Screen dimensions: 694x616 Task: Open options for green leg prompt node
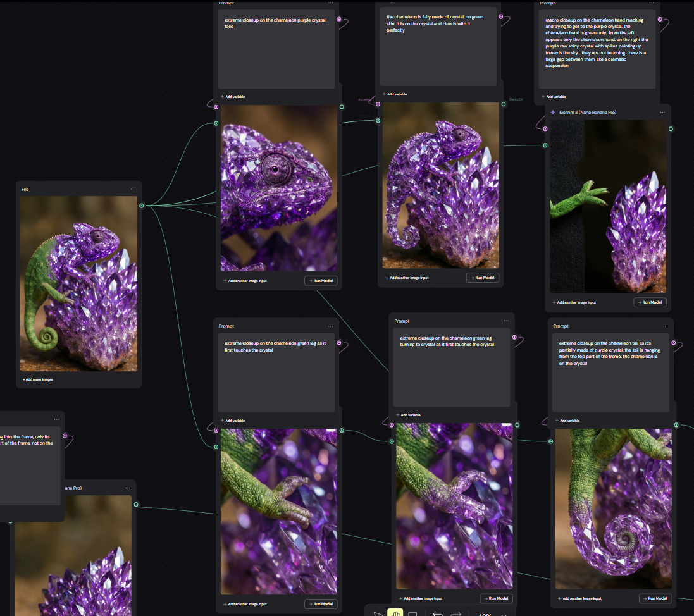tap(331, 326)
